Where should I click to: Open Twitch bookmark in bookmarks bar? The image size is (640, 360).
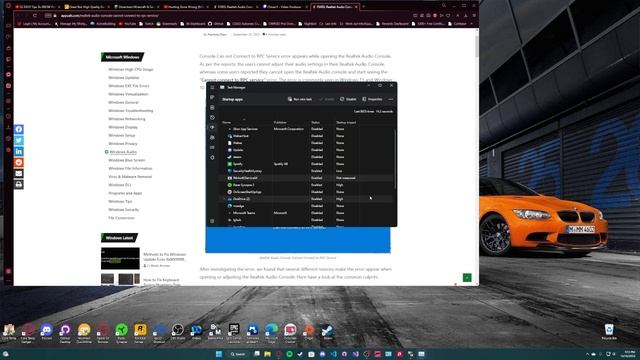pyautogui.click(x=147, y=24)
